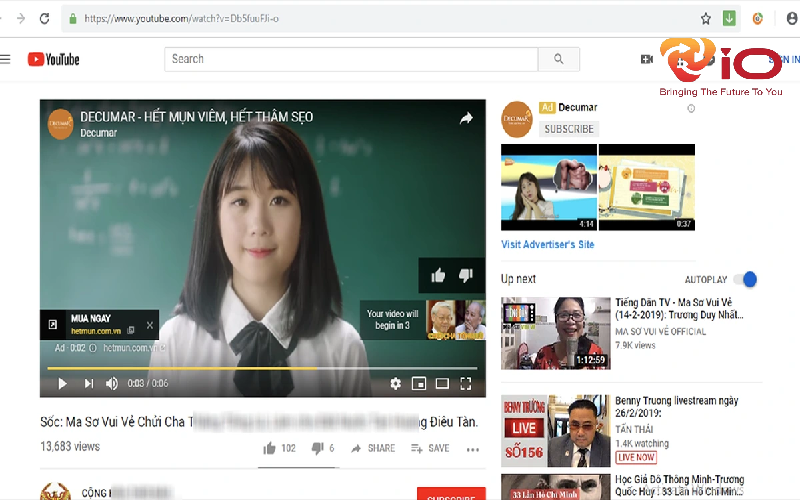Open the MUA NGAY external link icon

tap(53, 324)
